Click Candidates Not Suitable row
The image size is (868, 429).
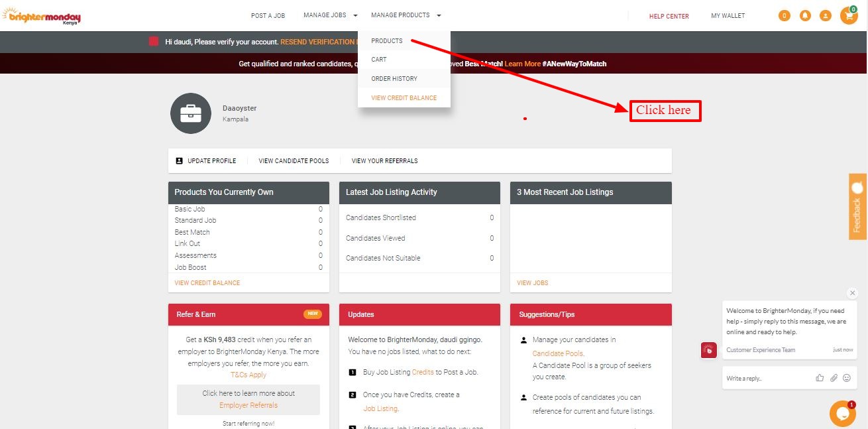[419, 258]
